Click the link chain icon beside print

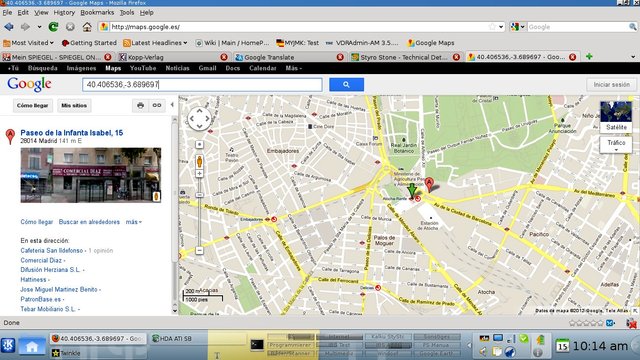coord(157,105)
